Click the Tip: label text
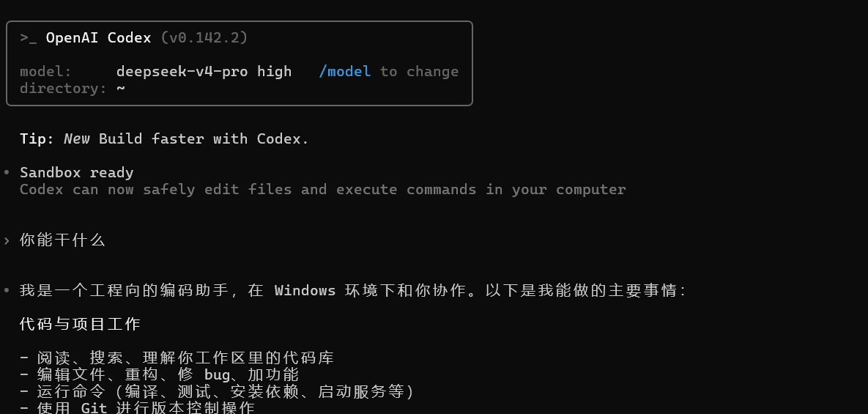This screenshot has height=414, width=868. coord(37,138)
